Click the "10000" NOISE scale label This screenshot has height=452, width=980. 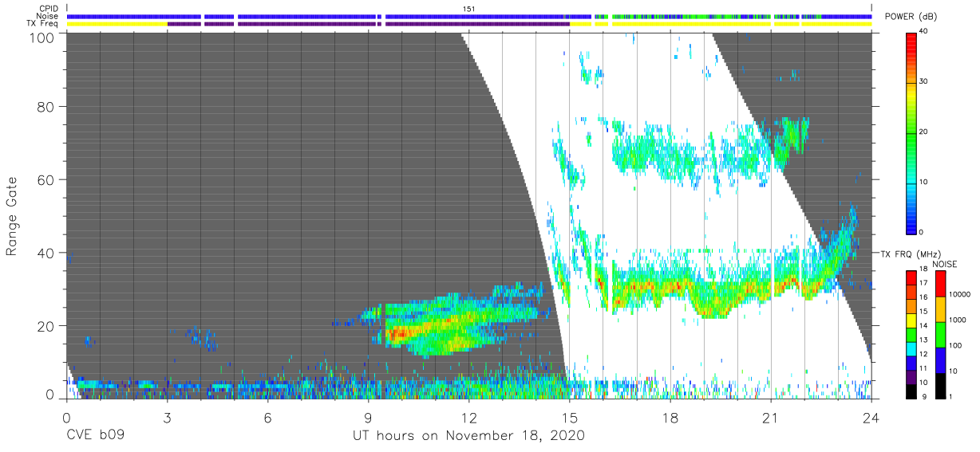pos(962,295)
